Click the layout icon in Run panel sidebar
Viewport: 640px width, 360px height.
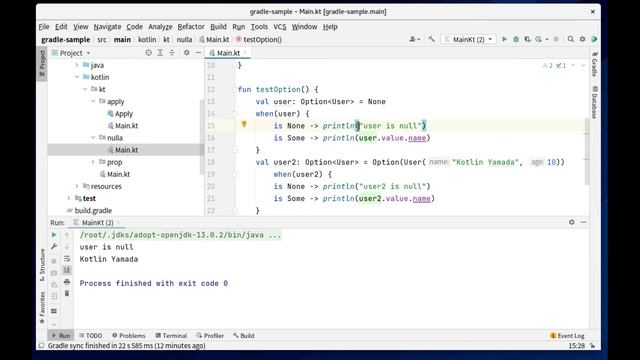click(x=54, y=311)
